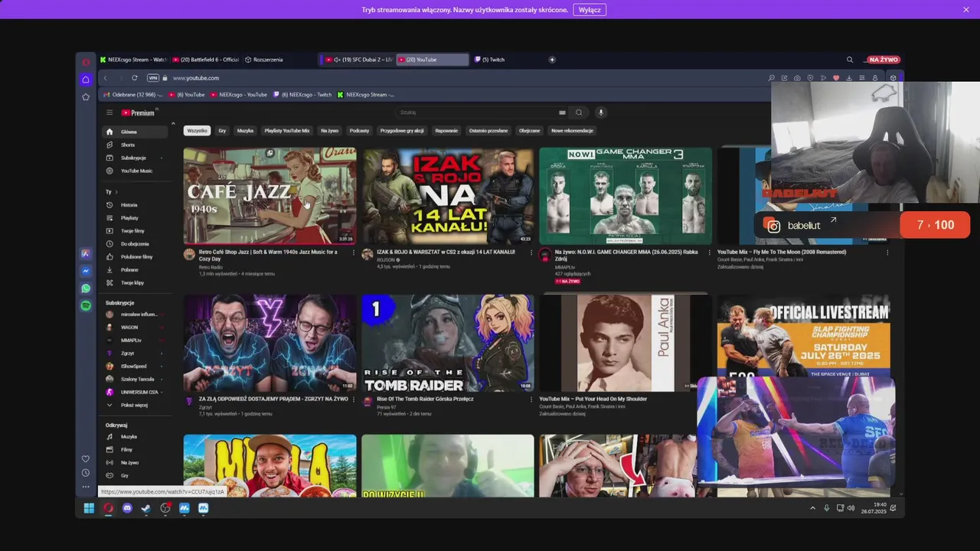Open Do obejrzenia watch later list
Image resolution: width=980 pixels, height=551 pixels.
click(136, 244)
